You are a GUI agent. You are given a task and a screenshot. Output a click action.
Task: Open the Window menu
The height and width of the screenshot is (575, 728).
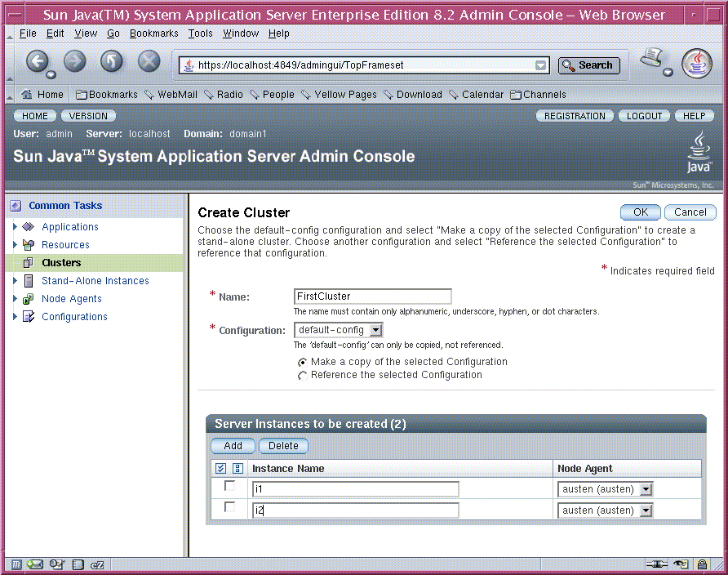pos(241,33)
